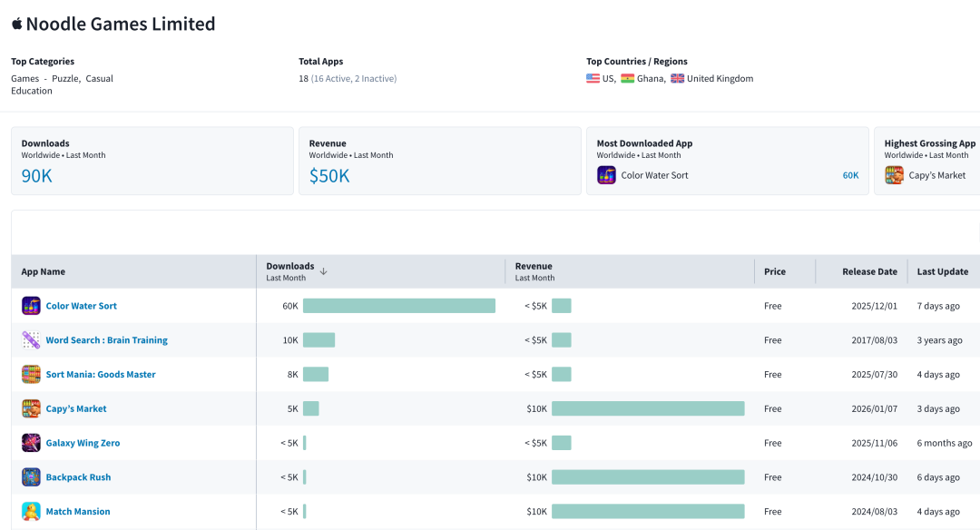The height and width of the screenshot is (530, 980).
Task: Open the Word Search : Brain Training link
Action: [107, 340]
